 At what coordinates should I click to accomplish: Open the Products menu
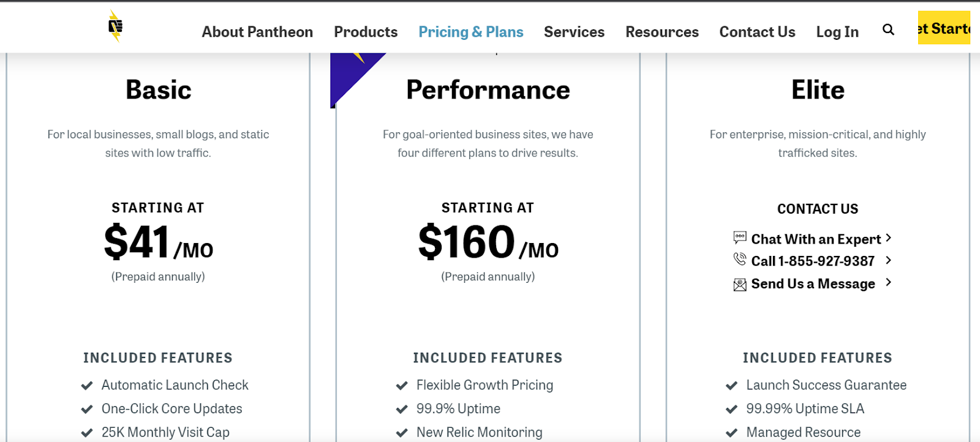pyautogui.click(x=366, y=32)
